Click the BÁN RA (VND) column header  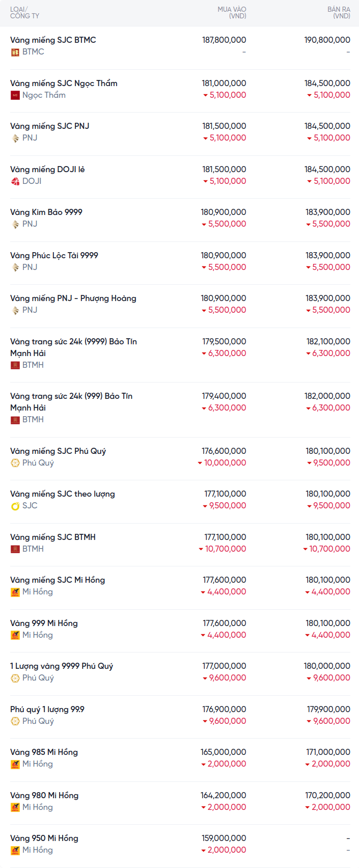(x=339, y=13)
